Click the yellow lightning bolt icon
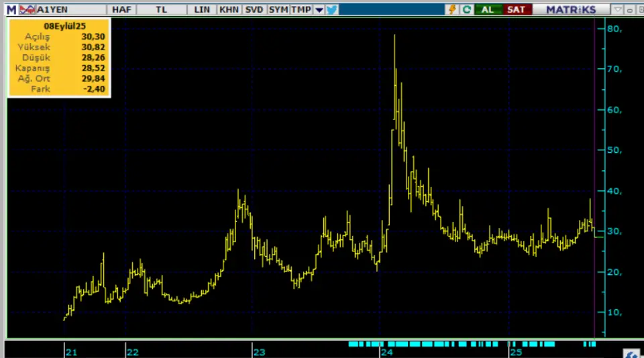Screen dimensions: 644x358 tap(452, 9)
